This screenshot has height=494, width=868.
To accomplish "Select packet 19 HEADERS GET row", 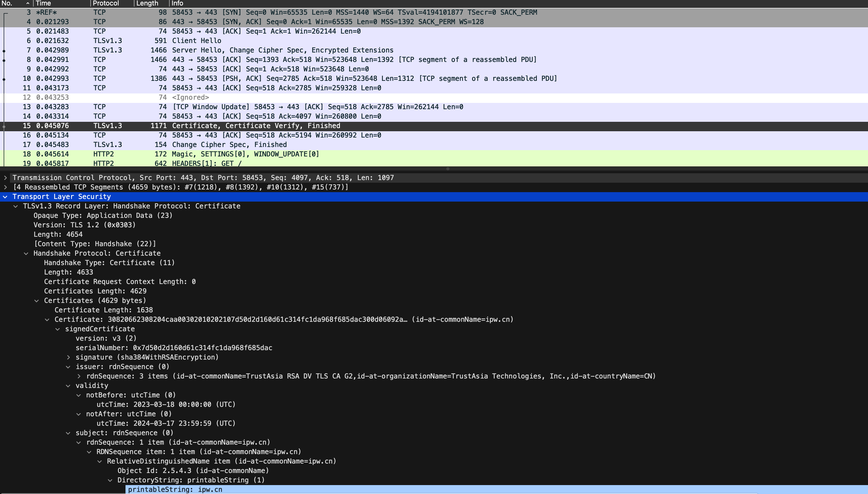I will pyautogui.click(x=434, y=163).
